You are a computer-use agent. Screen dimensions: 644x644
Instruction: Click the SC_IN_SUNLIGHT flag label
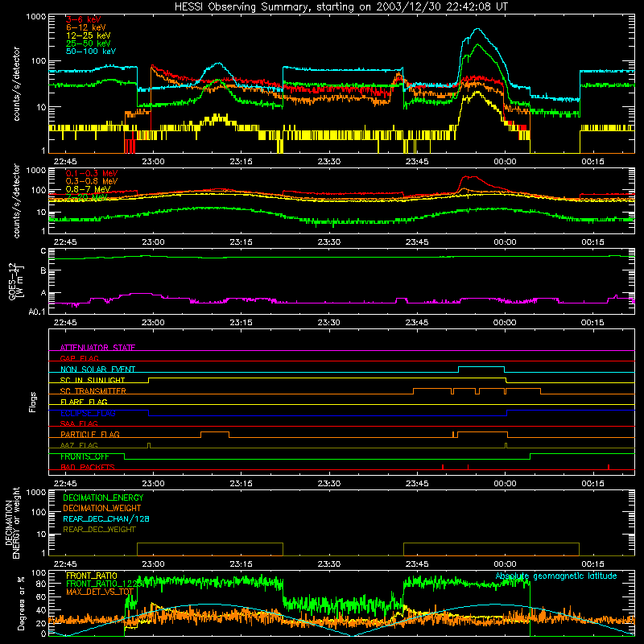(x=93, y=380)
